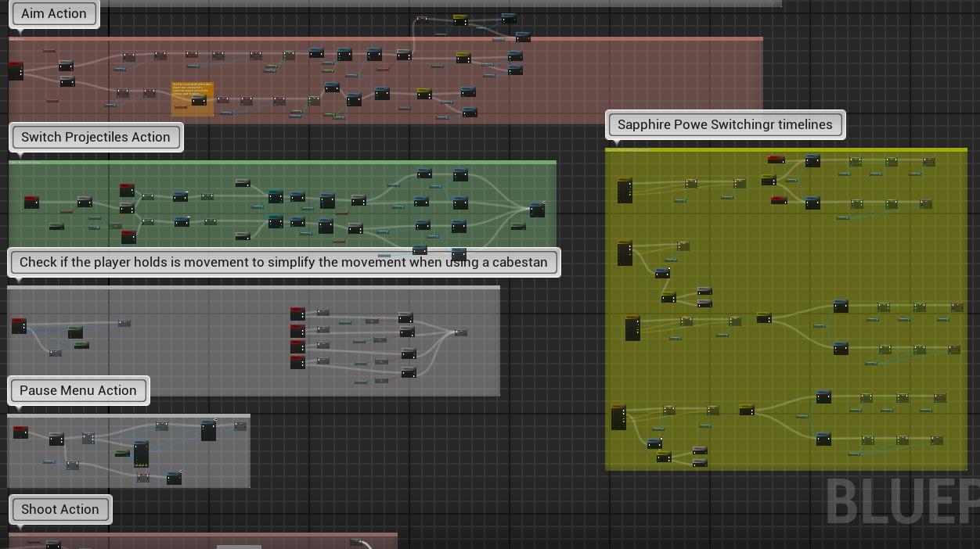Click the cabestan movement check comment bubble
The height and width of the screenshot is (549, 980).
click(283, 262)
